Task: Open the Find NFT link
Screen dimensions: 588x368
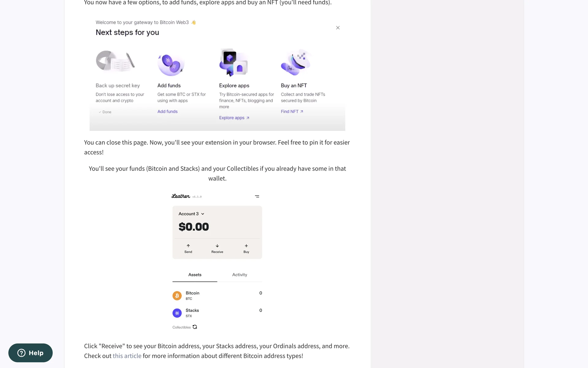Action: (x=292, y=112)
